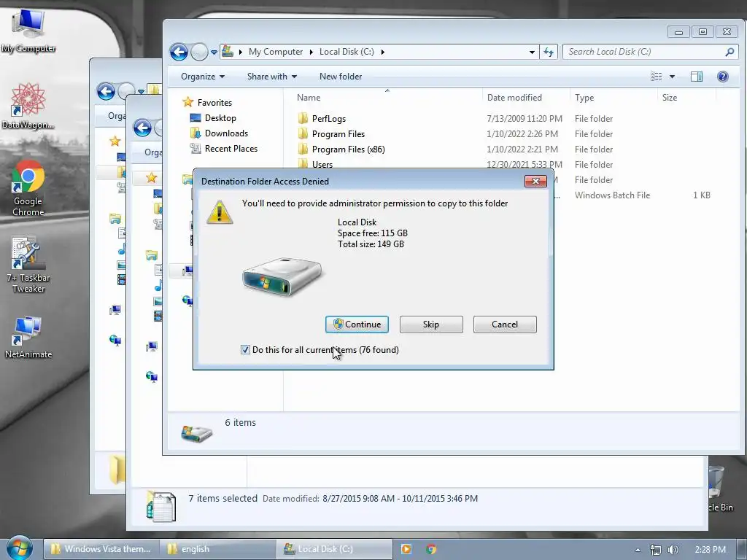Open NetAnimate desktop shortcut
The width and height of the screenshot is (747, 560).
pos(28,337)
